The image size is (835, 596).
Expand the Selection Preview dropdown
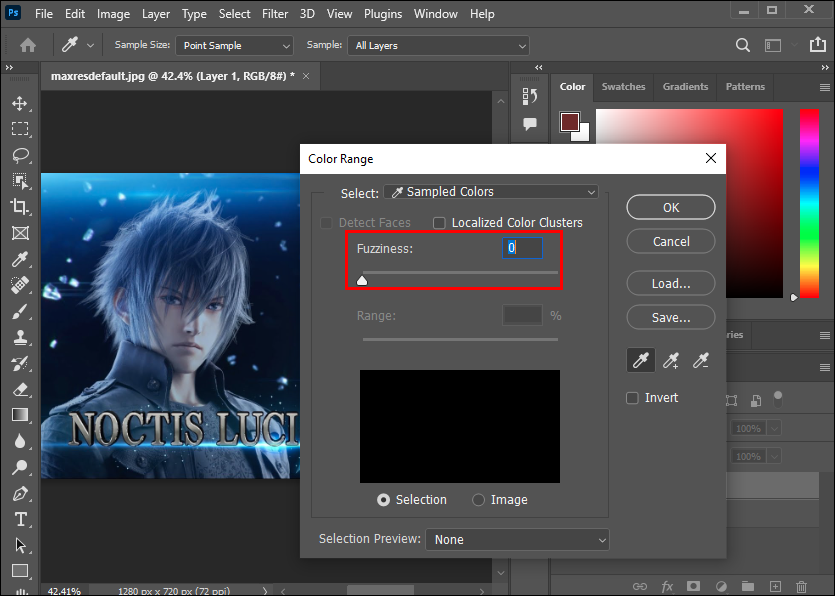click(x=517, y=539)
